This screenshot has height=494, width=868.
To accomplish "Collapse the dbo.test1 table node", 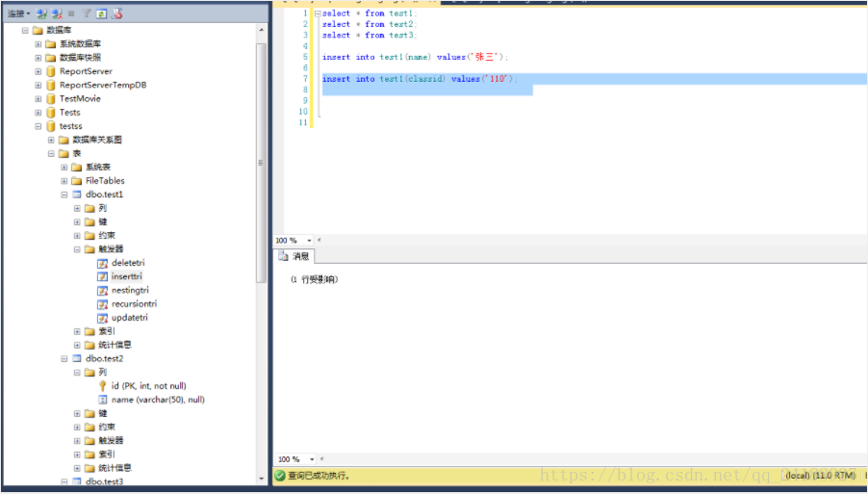I will (64, 195).
